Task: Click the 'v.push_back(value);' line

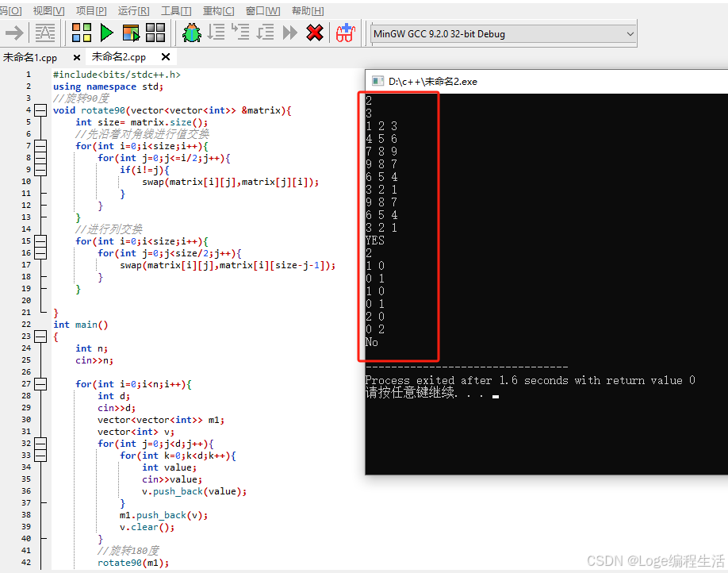Action: pyautogui.click(x=194, y=491)
